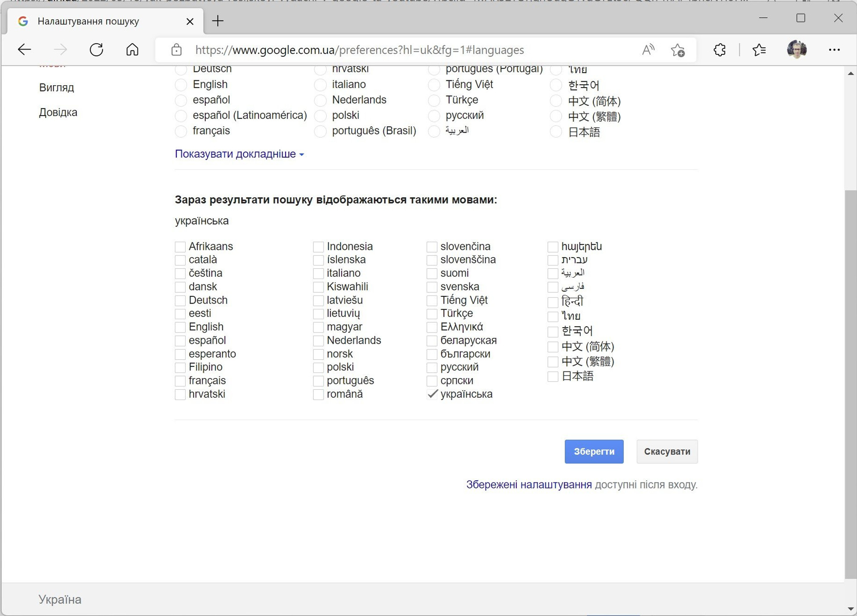
Task: Reload the page with refresh icon
Action: tap(96, 50)
